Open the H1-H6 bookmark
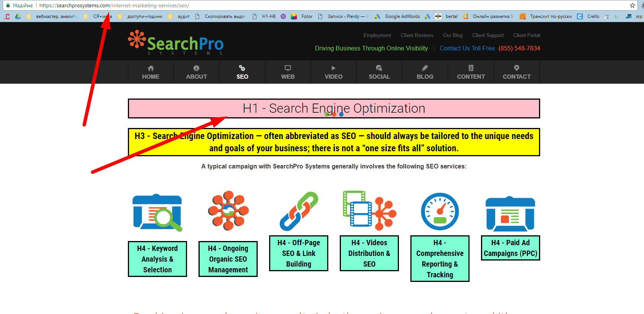 pos(264,16)
